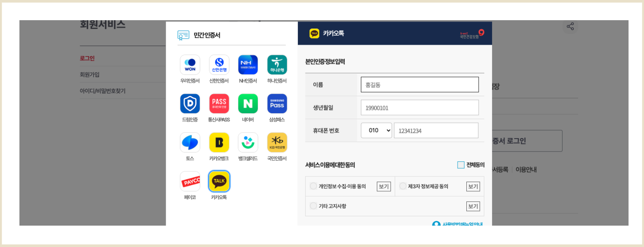This screenshot has height=247, width=644.
Task: Select 제3자 정보제공 동의 radio button
Action: coord(403,186)
